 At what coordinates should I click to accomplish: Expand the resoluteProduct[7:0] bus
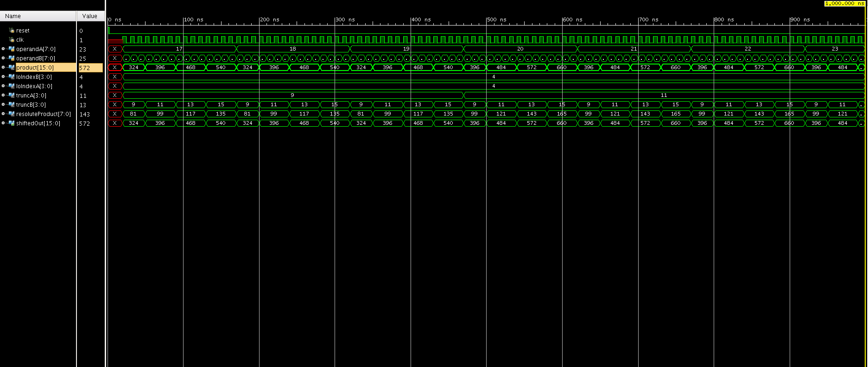coord(3,114)
